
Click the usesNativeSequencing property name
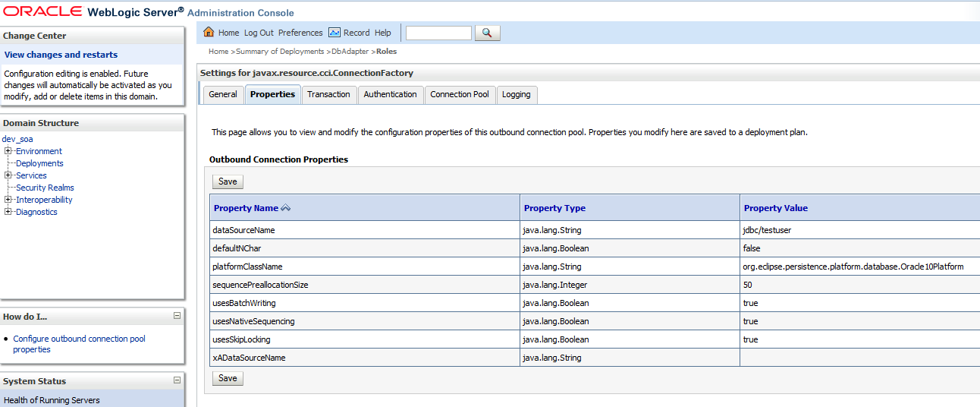pos(253,321)
